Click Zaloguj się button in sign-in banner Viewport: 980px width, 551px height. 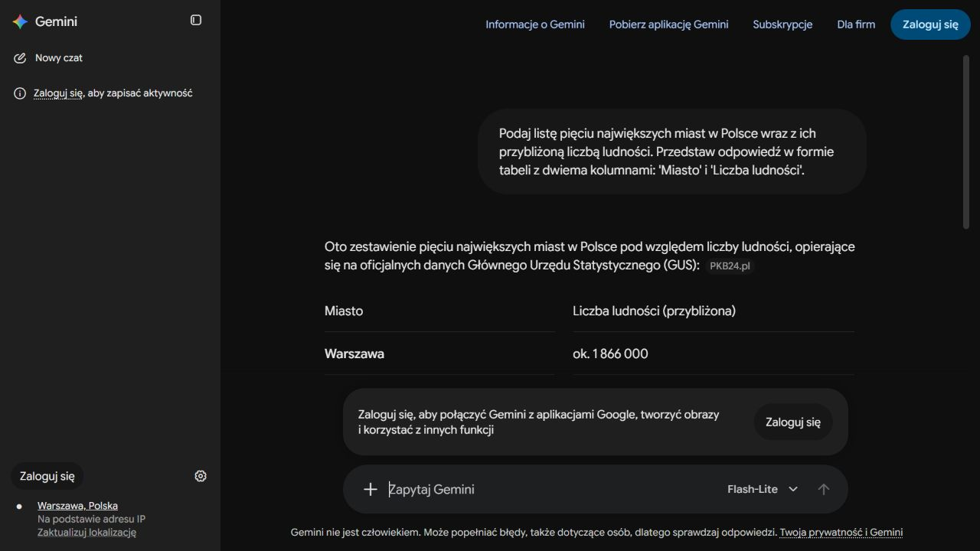[793, 422]
